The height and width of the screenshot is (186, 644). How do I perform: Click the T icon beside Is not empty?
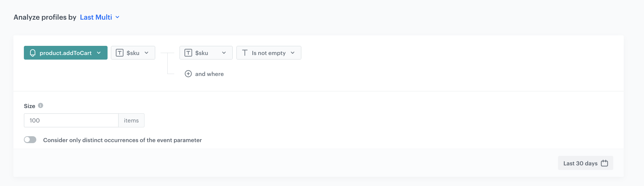[x=245, y=53]
